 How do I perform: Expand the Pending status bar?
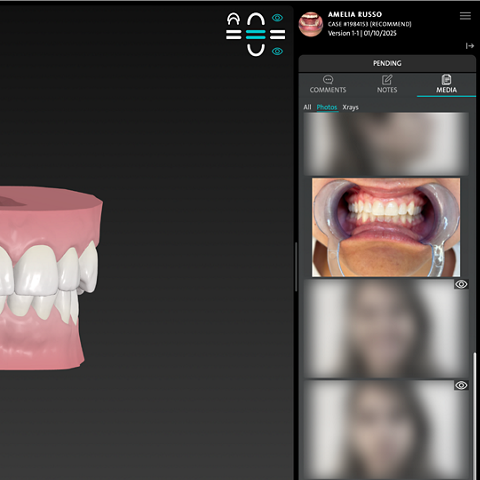click(x=387, y=63)
